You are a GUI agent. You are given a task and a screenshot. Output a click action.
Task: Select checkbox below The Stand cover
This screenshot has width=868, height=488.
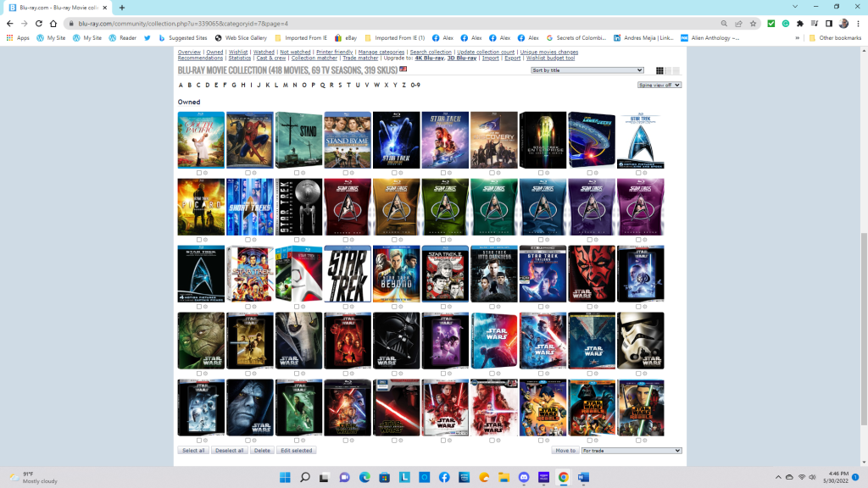pos(297,173)
